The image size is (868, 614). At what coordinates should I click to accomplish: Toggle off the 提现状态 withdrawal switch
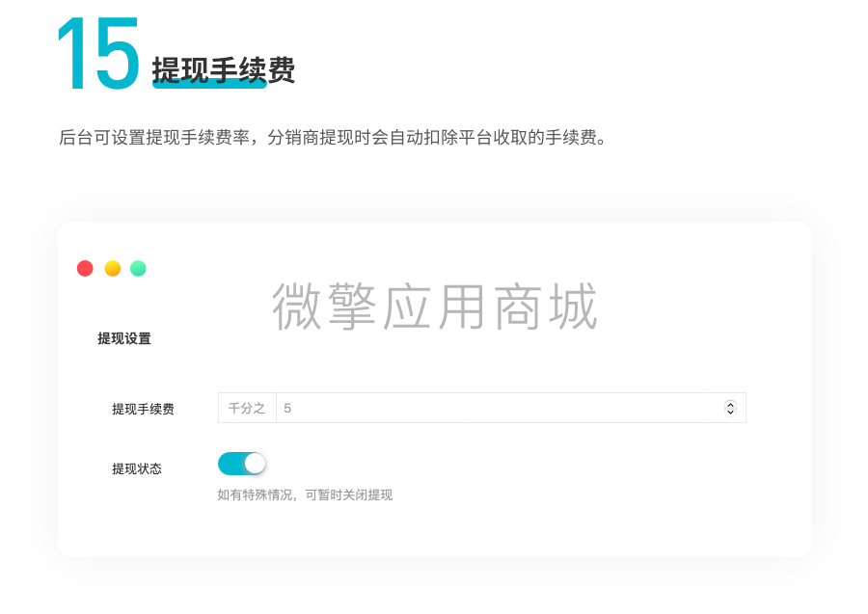tap(242, 464)
